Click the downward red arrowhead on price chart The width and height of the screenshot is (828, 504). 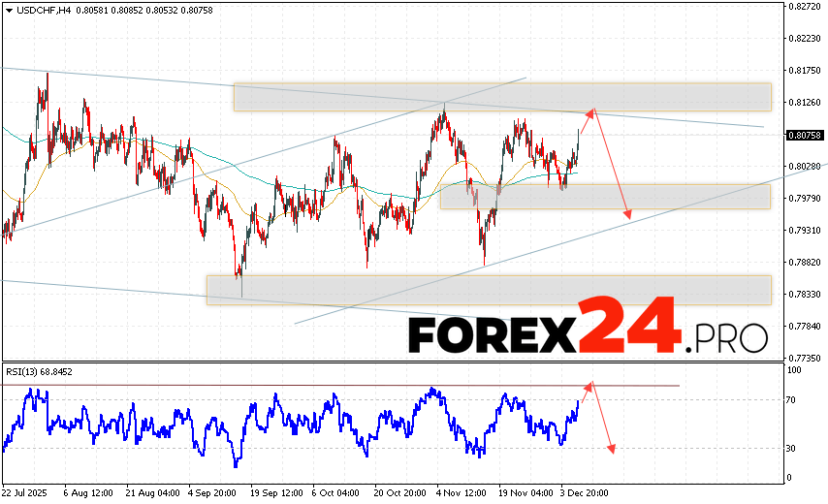click(x=628, y=215)
